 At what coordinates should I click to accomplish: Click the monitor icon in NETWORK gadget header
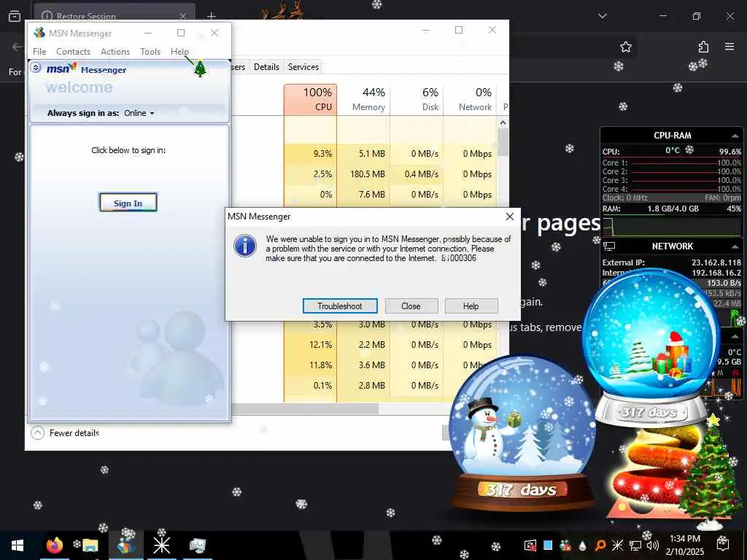(x=609, y=246)
